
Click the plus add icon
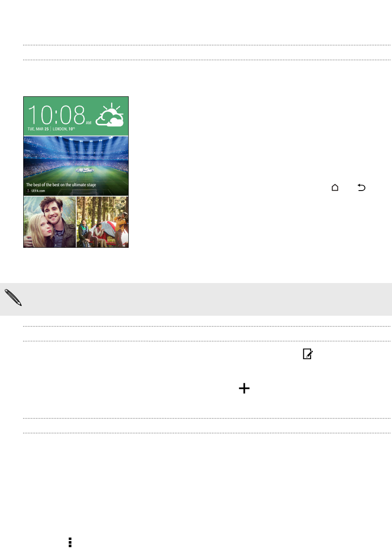(x=244, y=388)
